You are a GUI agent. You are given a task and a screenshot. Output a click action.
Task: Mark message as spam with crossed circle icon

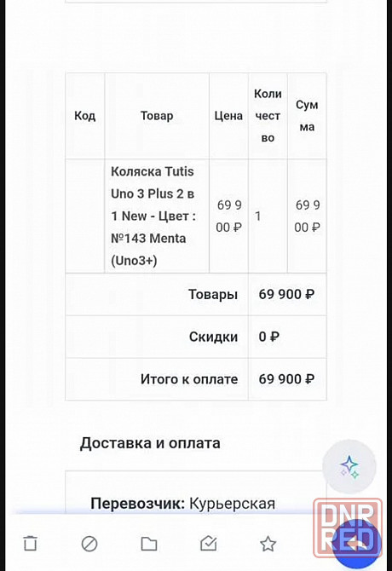pos(89,544)
